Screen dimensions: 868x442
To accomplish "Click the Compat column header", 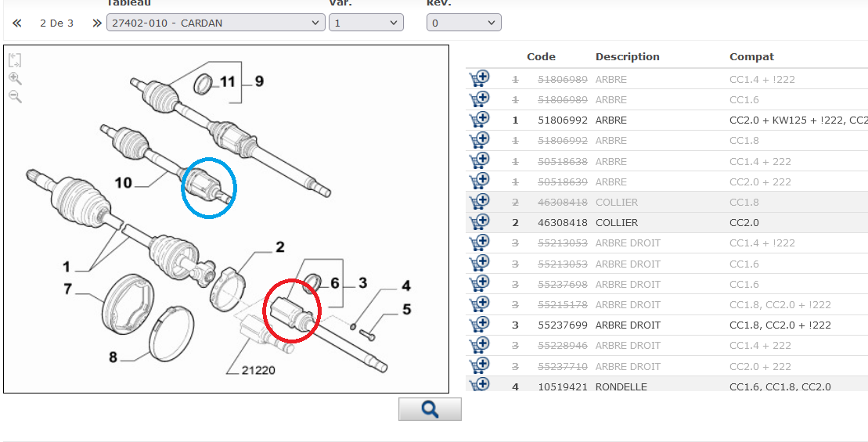I will (751, 56).
